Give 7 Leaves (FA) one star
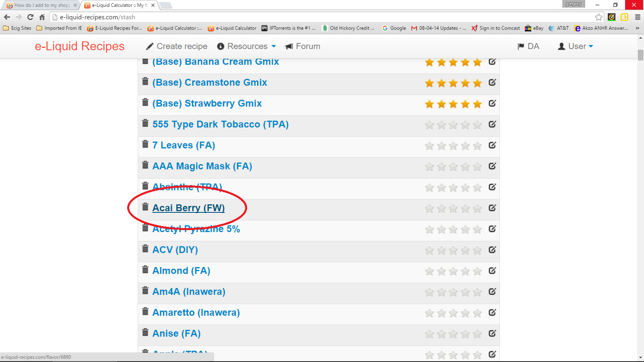 coord(429,146)
